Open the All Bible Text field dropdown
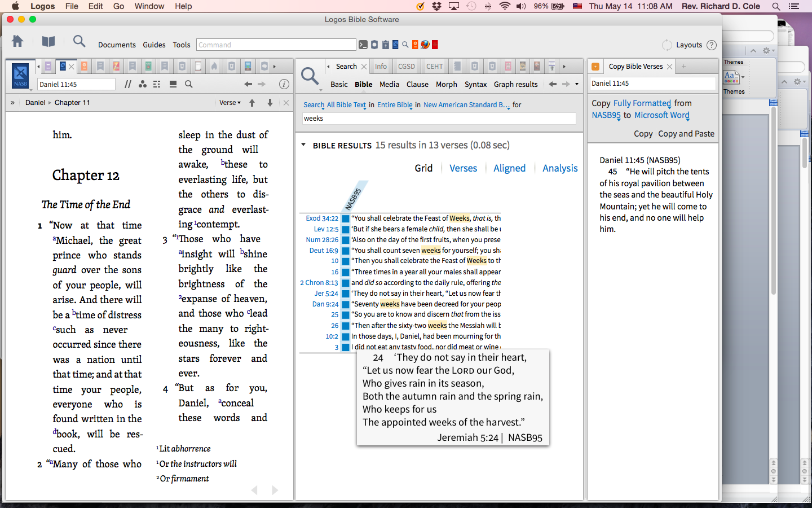Viewport: 812px width, 508px height. tap(347, 105)
